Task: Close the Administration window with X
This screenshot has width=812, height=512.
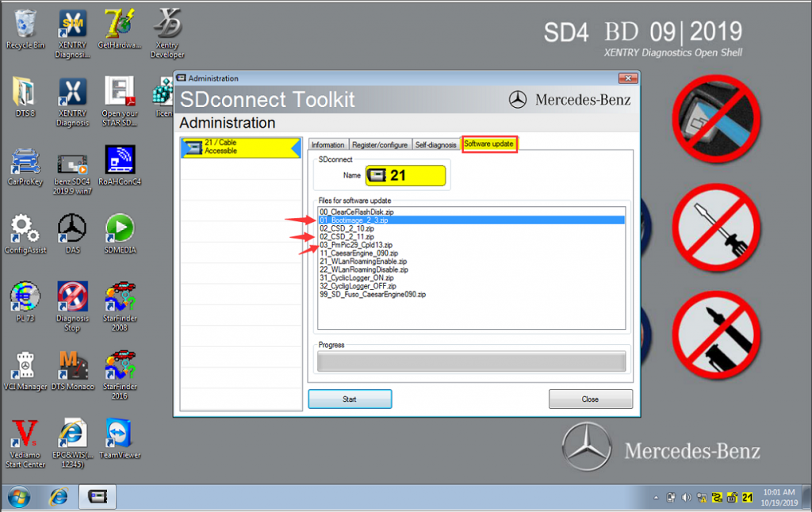Action: point(628,78)
